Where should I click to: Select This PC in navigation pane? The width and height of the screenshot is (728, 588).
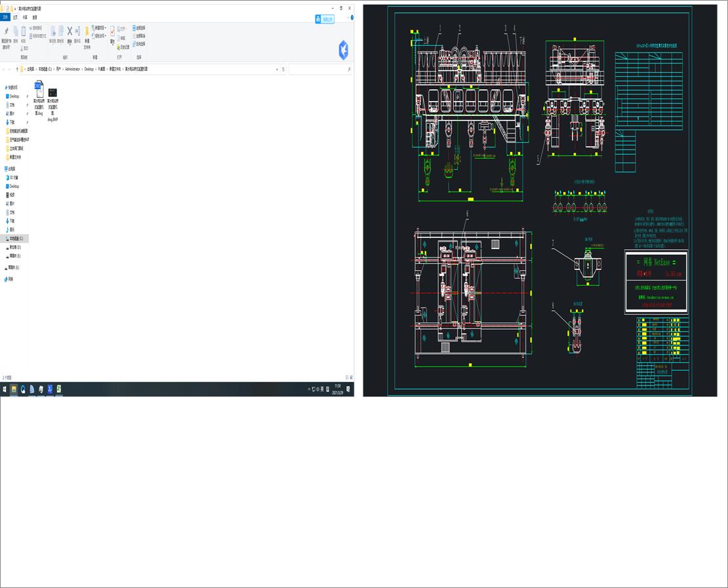[10, 169]
